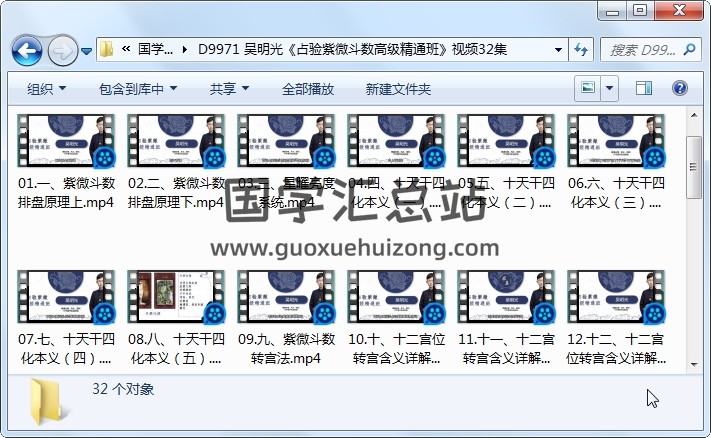Select video thumbnail 05 十天干四化本义(二)
The height and width of the screenshot is (438, 711).
click(x=506, y=141)
